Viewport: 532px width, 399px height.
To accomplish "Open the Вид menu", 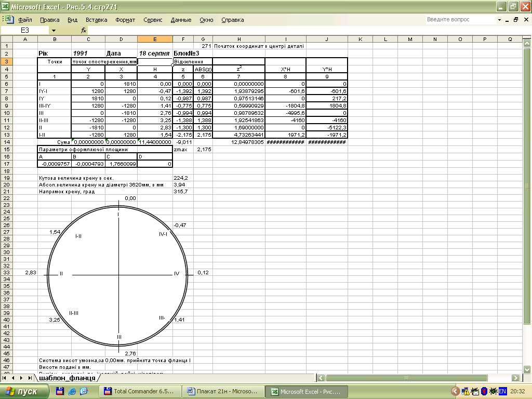I will (72, 20).
